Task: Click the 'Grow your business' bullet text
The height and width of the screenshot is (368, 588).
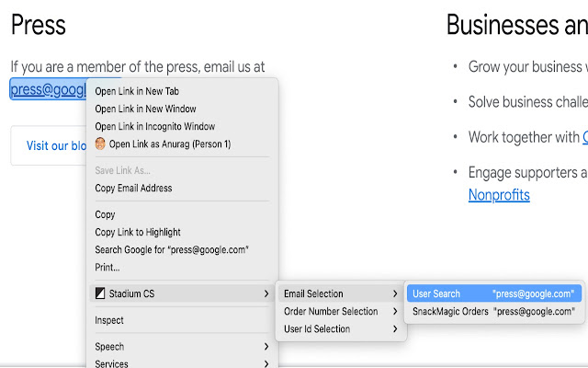Action: click(x=528, y=67)
